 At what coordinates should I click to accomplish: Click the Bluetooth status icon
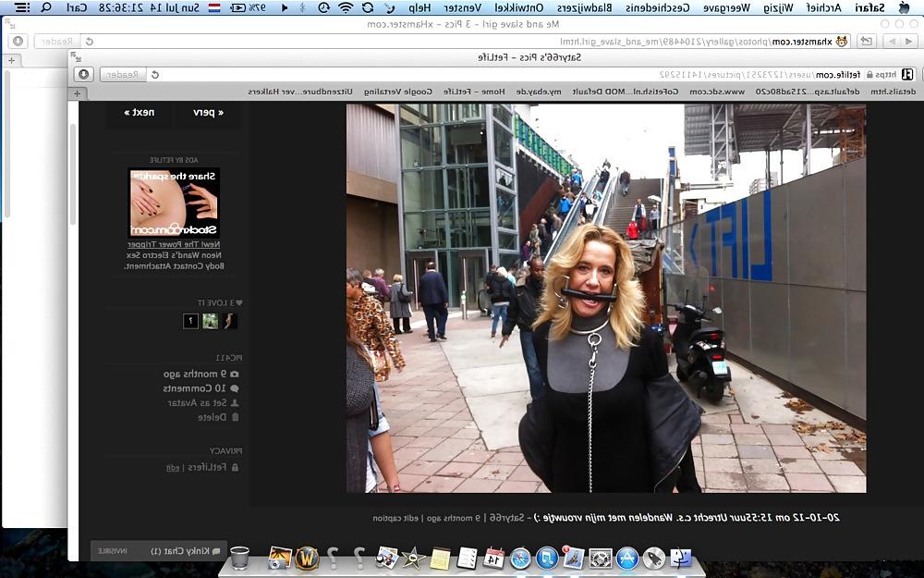303,7
